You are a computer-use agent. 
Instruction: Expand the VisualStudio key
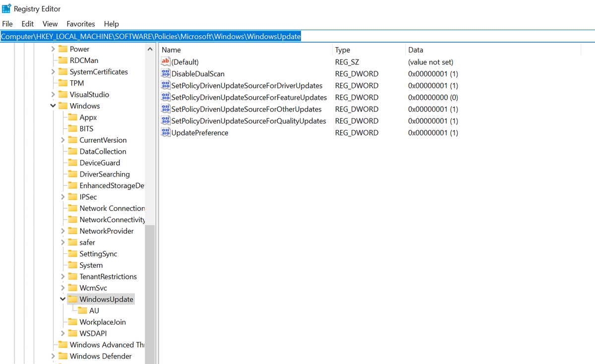click(53, 95)
